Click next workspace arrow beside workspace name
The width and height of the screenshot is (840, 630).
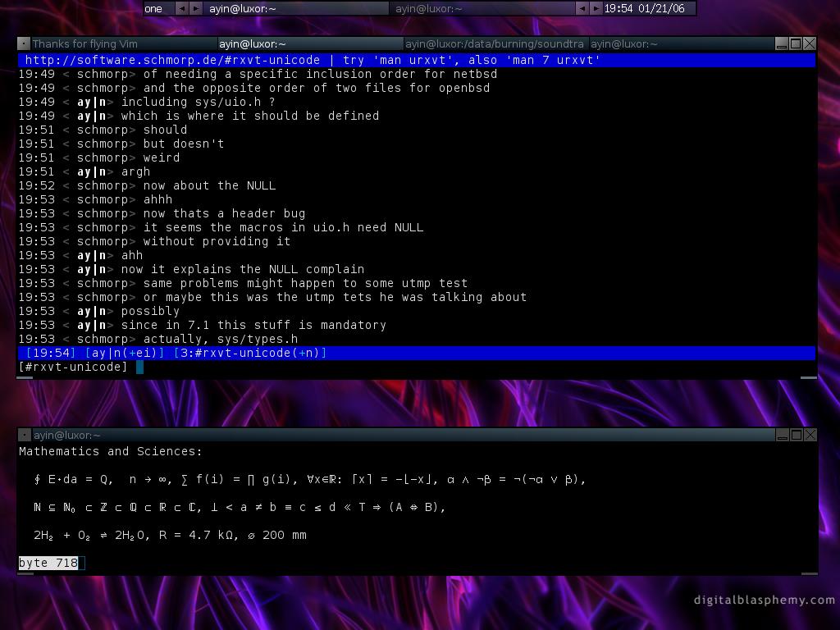[x=196, y=8]
